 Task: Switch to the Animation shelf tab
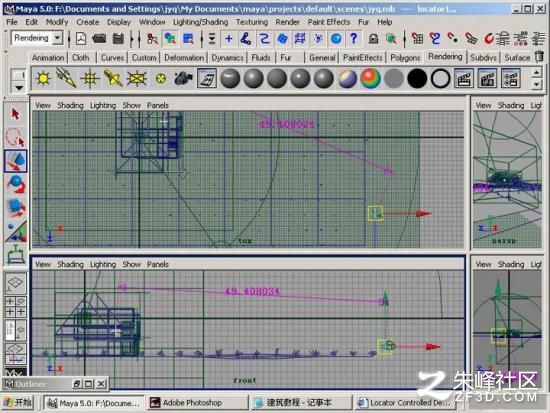coord(48,58)
